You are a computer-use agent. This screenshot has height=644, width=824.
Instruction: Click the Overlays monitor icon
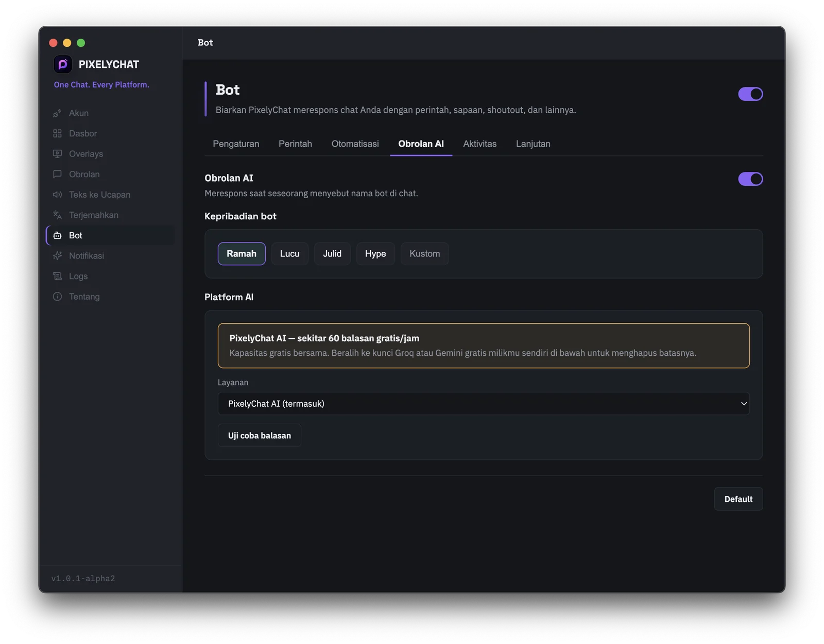57,154
